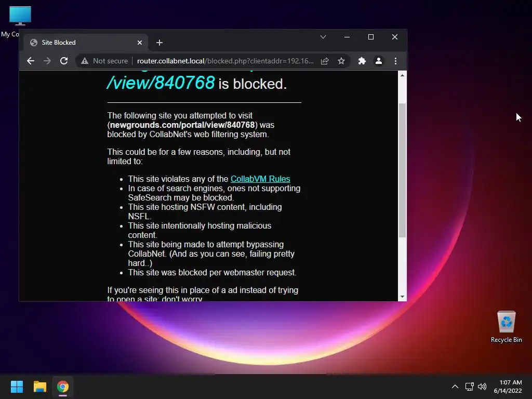This screenshot has height=399, width=532.
Task: Click the page scrollbar up arrow
Action: coord(402,75)
